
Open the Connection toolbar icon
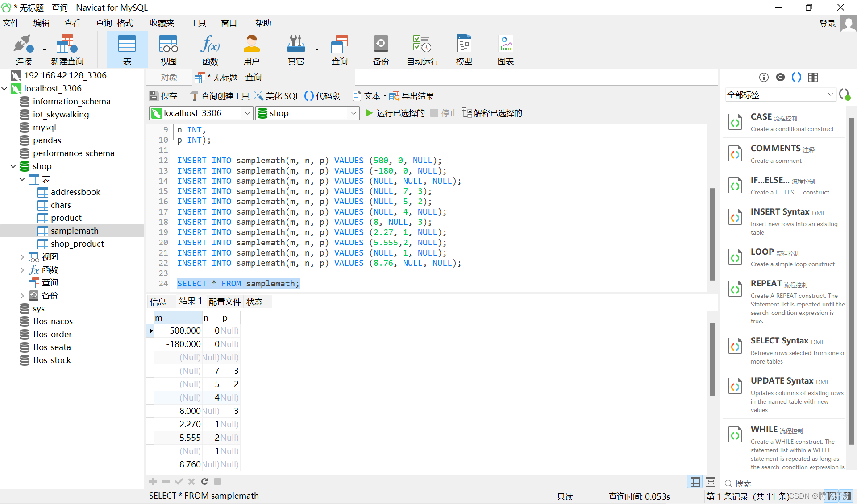23,50
